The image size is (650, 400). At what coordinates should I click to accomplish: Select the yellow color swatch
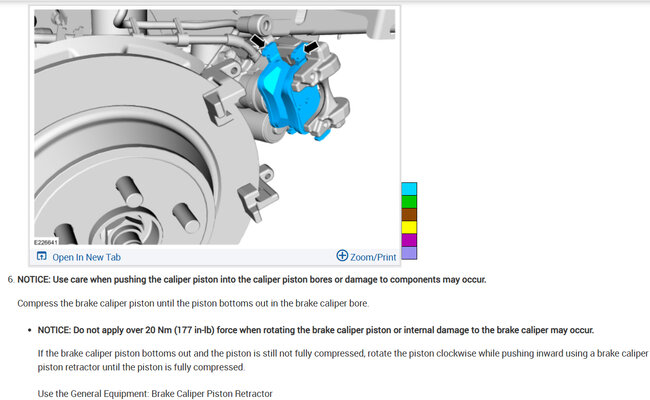(409, 228)
